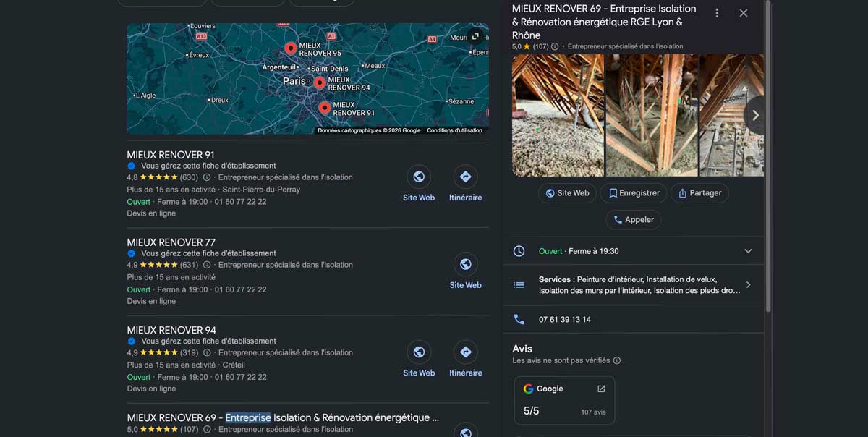Open second attic beams photo
The image size is (868, 437).
(x=652, y=115)
